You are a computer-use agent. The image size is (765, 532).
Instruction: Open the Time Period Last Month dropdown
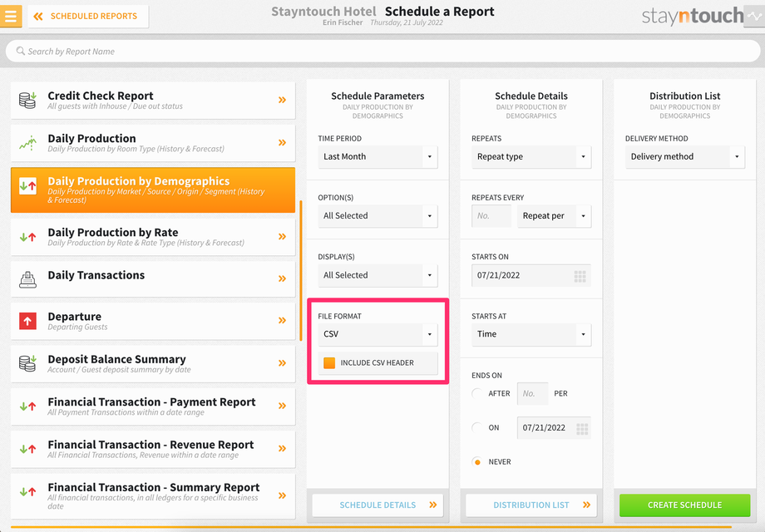378,156
